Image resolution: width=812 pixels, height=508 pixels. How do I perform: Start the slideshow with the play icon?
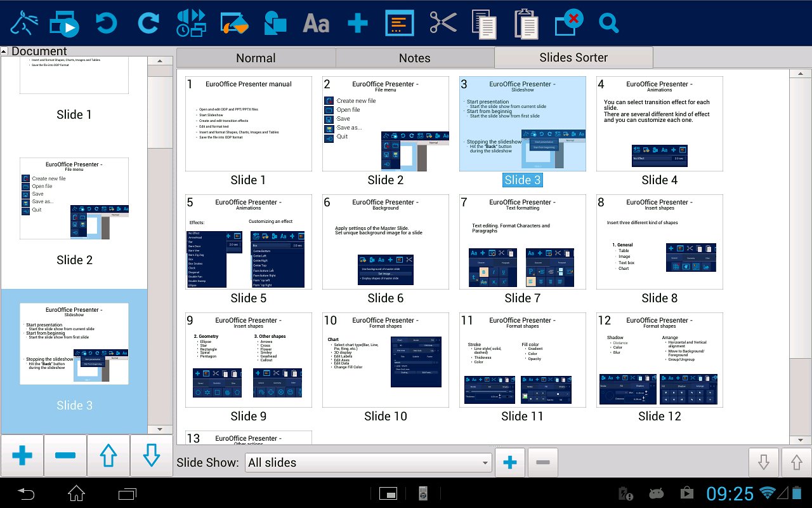pos(64,23)
